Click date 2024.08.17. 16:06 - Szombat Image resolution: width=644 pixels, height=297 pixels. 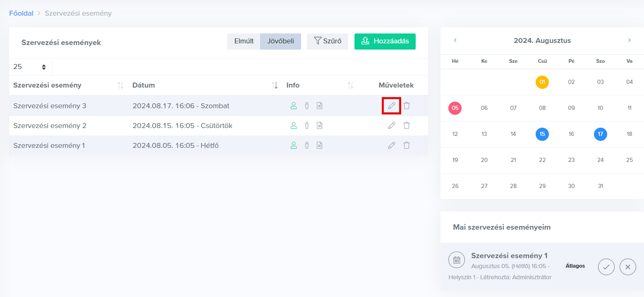click(181, 106)
